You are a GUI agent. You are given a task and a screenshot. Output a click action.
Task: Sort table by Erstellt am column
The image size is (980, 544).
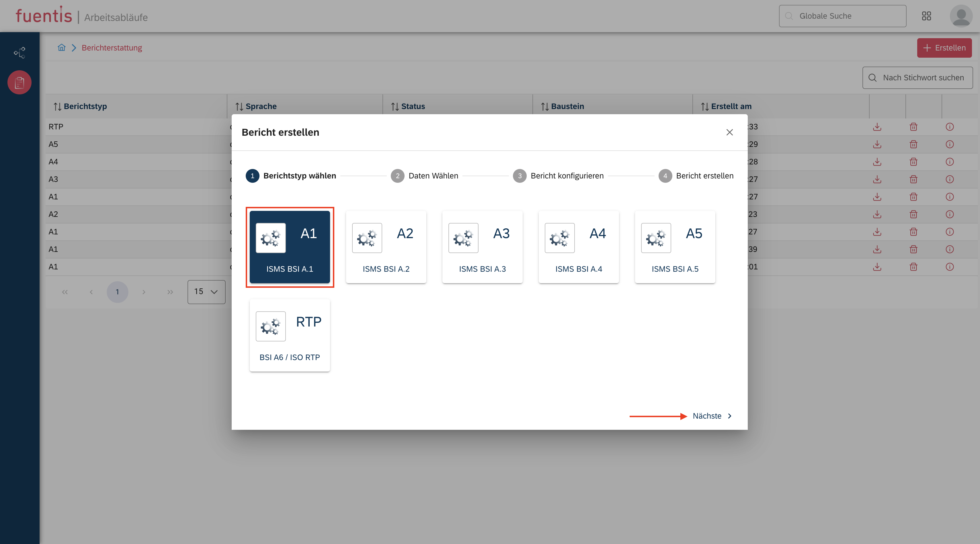[x=727, y=106]
